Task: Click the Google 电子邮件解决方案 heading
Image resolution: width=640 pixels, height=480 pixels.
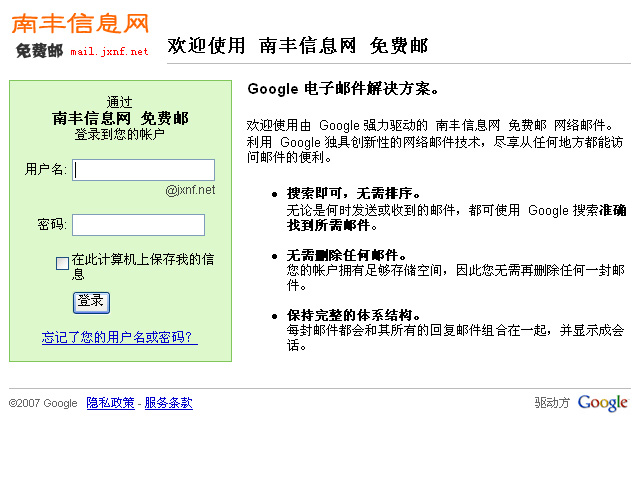Action: tap(343, 88)
